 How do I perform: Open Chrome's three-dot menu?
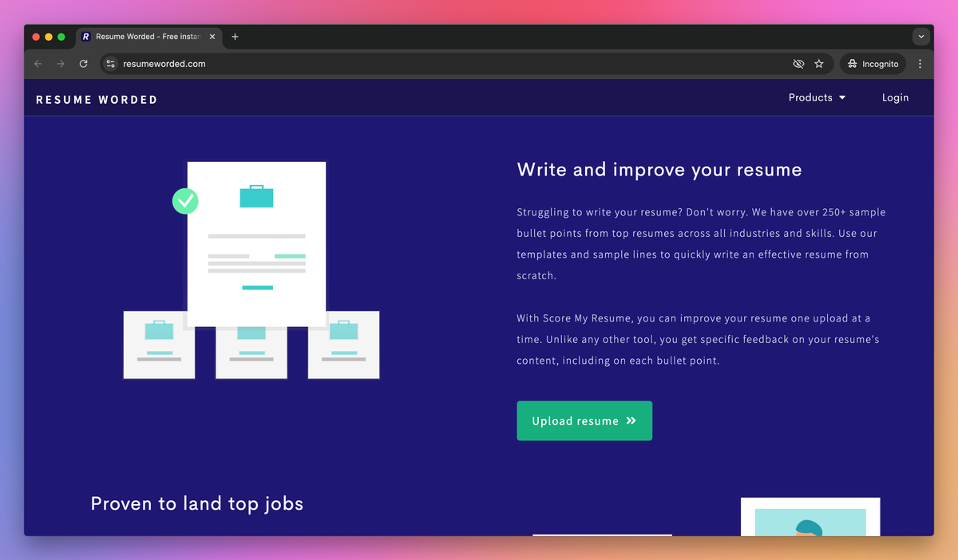pos(920,64)
